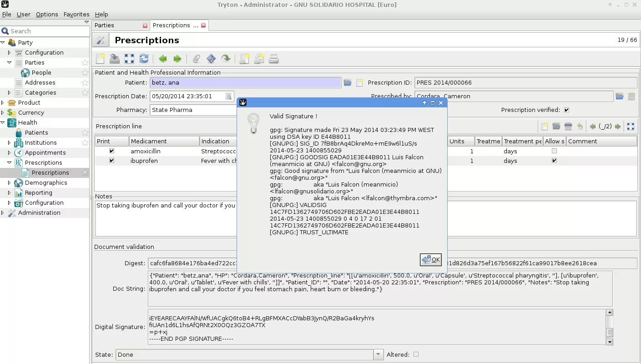
Task: Go to previous record with green left arrow
Action: click(162, 59)
